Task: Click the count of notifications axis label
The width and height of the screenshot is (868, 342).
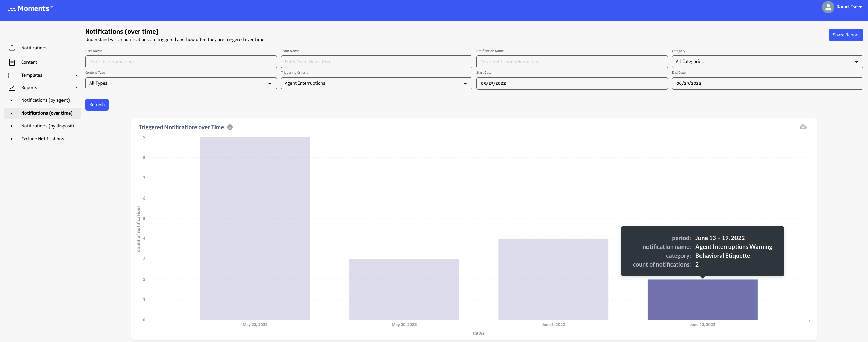Action: [x=138, y=228]
